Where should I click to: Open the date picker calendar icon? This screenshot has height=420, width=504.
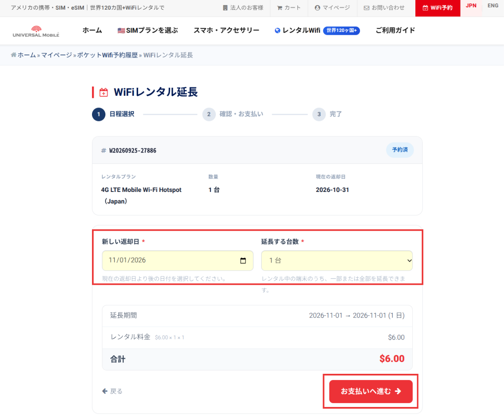(243, 260)
